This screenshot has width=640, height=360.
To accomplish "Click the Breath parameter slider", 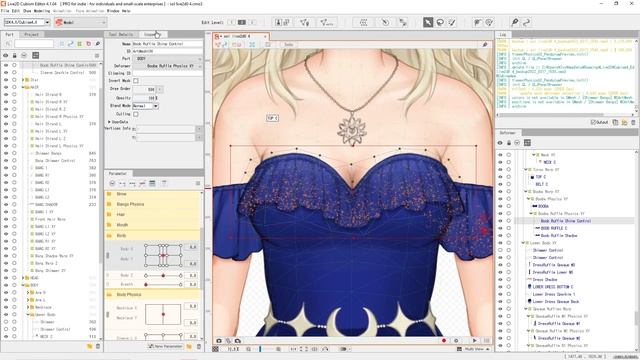I will (163, 284).
